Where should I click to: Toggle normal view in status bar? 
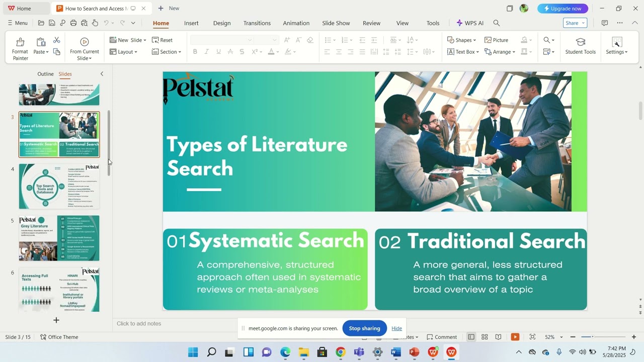point(471,337)
